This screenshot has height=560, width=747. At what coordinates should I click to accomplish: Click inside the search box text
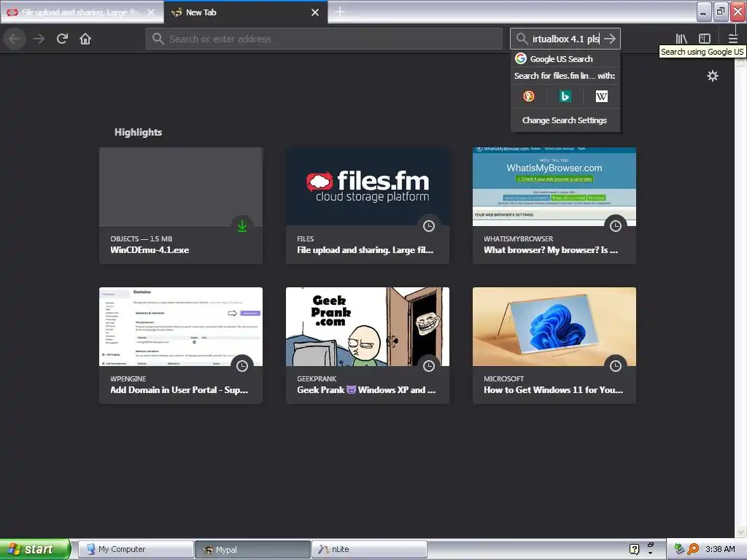(x=565, y=39)
